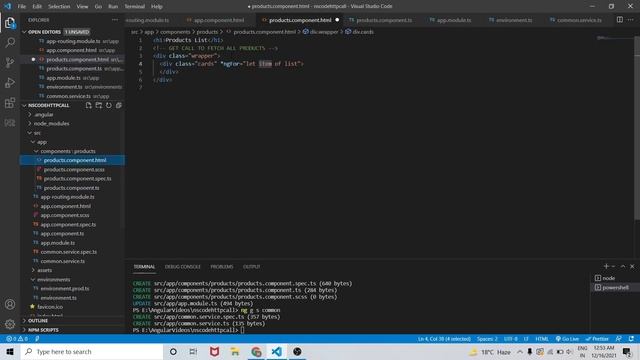The width and height of the screenshot is (640, 360).
Task: Open File Explorer from taskbar
Action: coord(235,351)
